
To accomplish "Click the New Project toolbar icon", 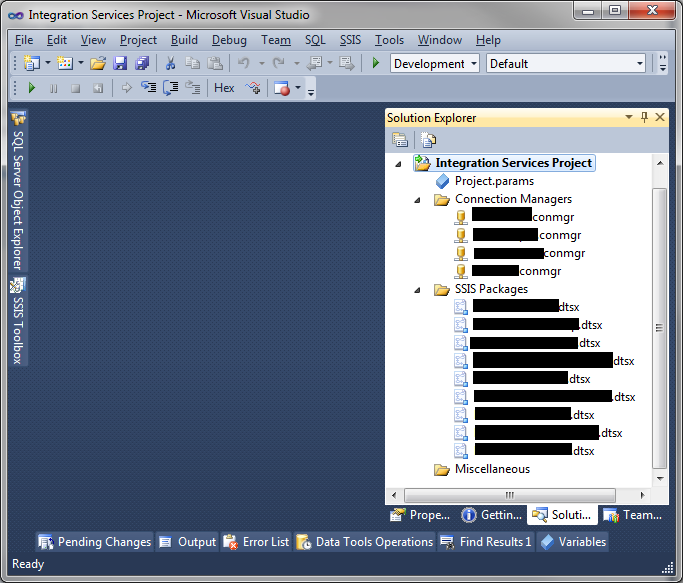I will (31, 63).
